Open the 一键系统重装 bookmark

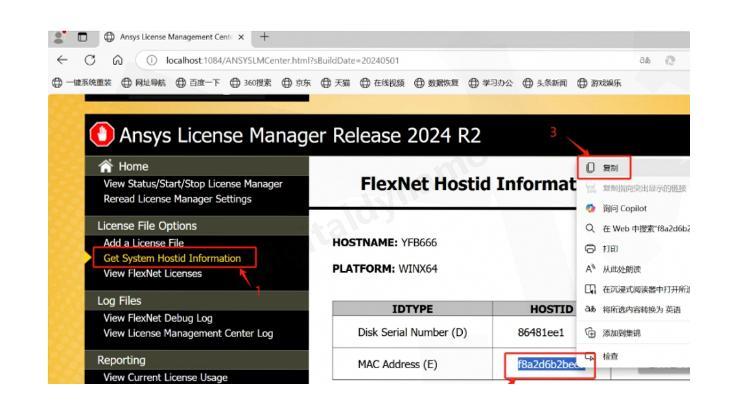click(82, 83)
